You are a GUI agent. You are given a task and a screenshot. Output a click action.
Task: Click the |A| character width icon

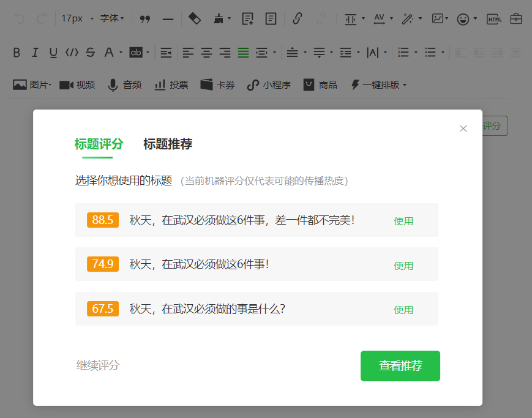[373, 53]
